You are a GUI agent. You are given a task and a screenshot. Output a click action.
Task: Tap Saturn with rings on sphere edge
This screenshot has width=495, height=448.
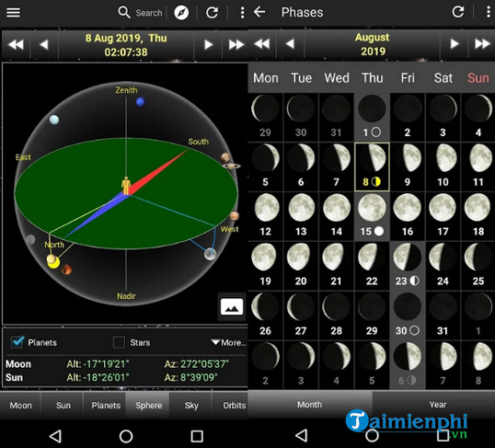click(231, 166)
